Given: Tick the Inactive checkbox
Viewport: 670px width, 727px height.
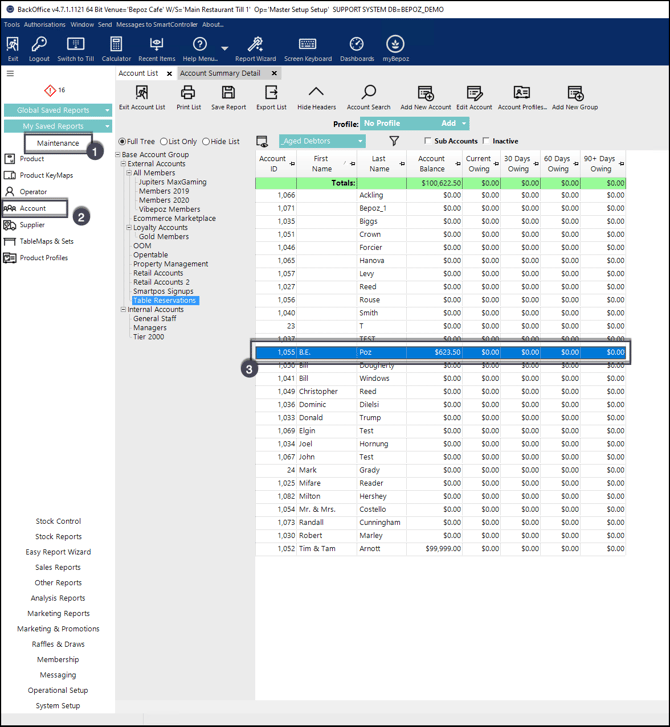Looking at the screenshot, I should [x=487, y=142].
